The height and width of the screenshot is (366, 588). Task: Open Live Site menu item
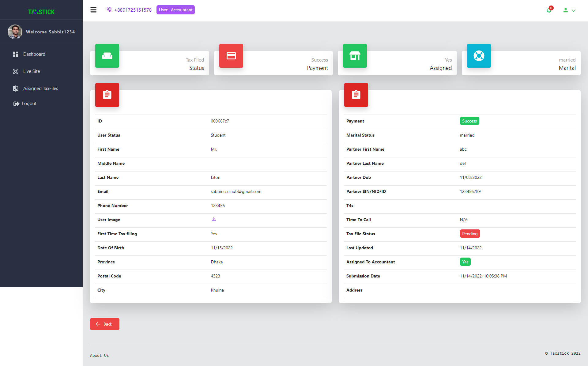click(x=32, y=71)
